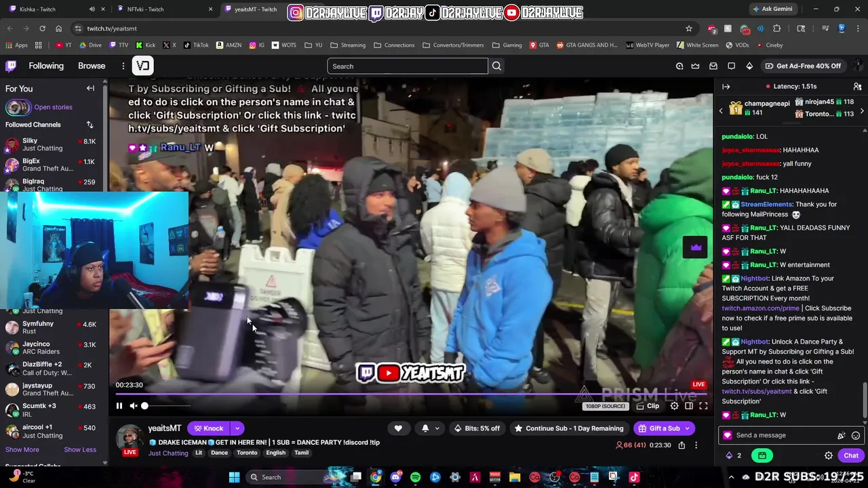
Task: Open video player settings gear
Action: [674, 406]
